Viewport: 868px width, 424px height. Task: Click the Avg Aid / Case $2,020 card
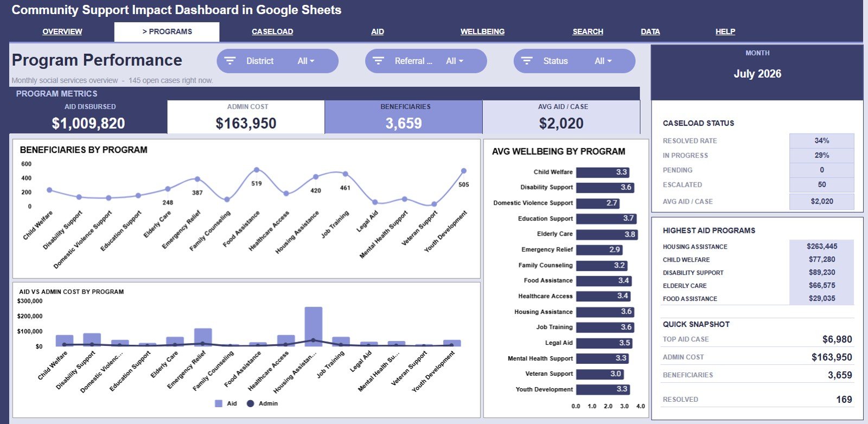click(x=561, y=117)
